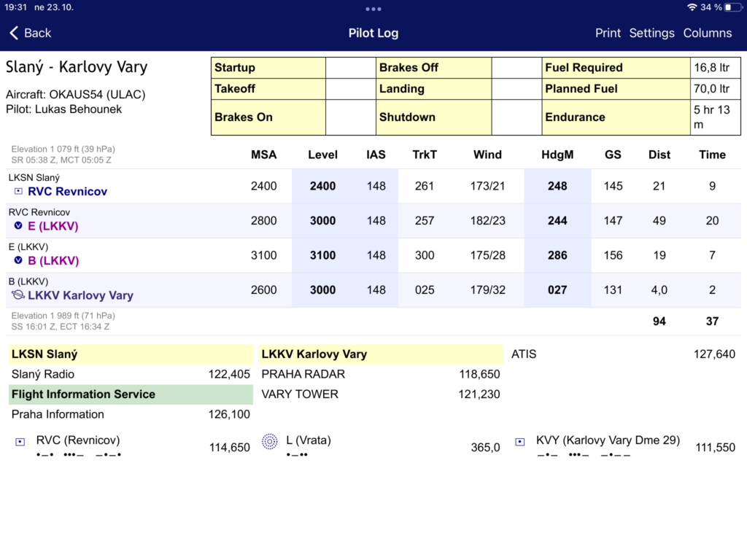This screenshot has height=560, width=747.
Task: Tap the Back chevron arrow
Action: (x=14, y=33)
